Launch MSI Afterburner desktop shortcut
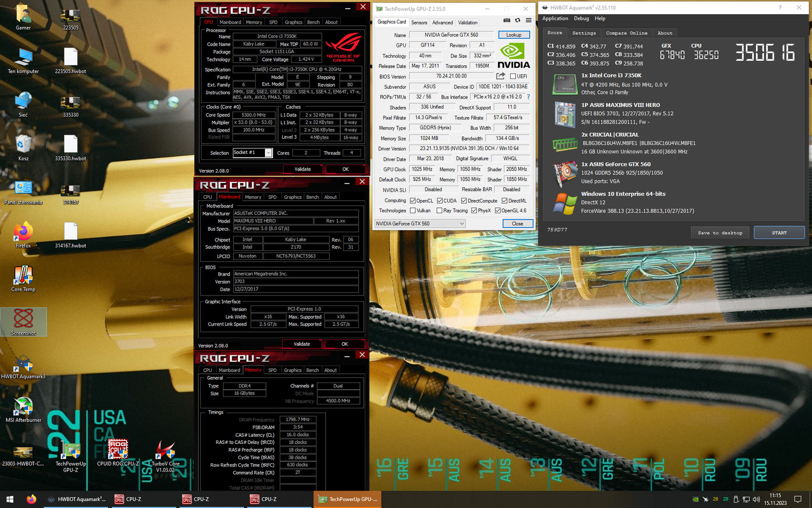This screenshot has height=508, width=812. click(x=23, y=410)
